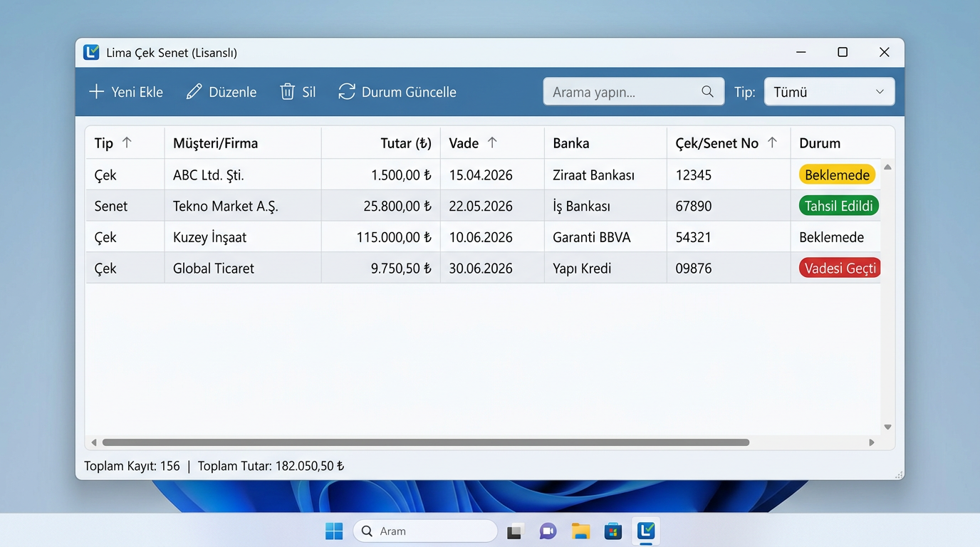Click the sort arrow beside Vade header
Viewport: 980px width, 547px height.
pyautogui.click(x=492, y=142)
